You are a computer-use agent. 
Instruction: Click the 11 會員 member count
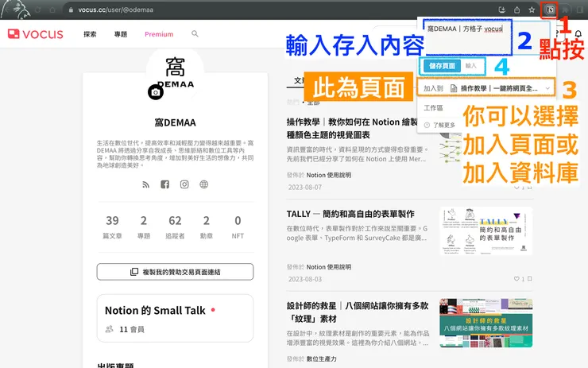[132, 329]
